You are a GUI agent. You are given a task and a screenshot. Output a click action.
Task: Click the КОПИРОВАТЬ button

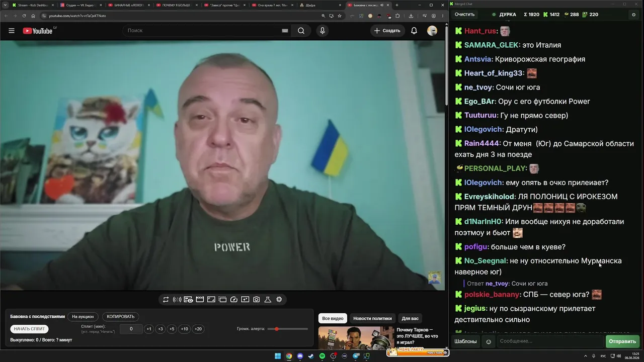pyautogui.click(x=121, y=317)
